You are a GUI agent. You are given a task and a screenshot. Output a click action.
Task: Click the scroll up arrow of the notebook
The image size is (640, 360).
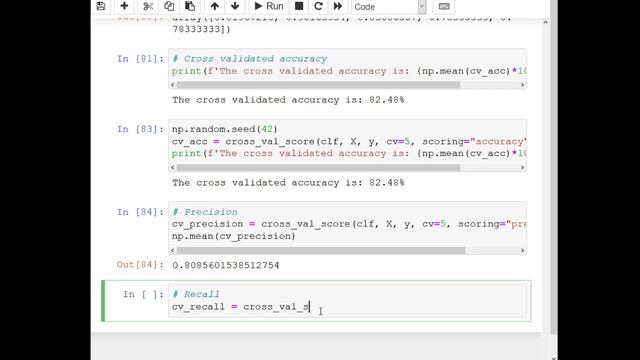click(x=546, y=22)
